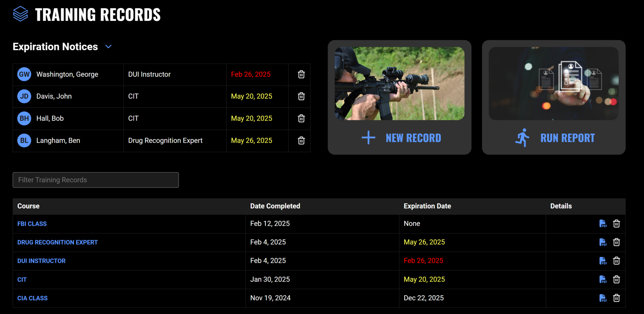This screenshot has height=314, width=644.
Task: Click the name Davis, John
Action: 54,96
